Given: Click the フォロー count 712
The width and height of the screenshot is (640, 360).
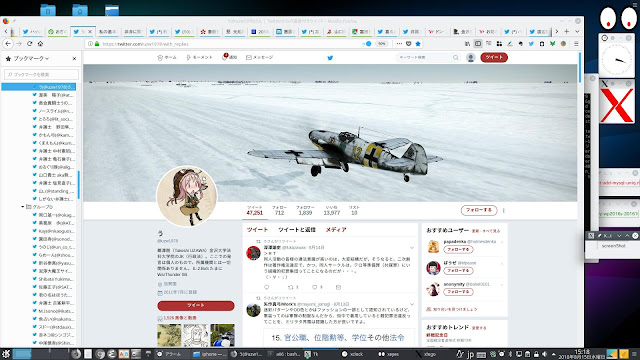Looking at the screenshot, I should tap(279, 210).
